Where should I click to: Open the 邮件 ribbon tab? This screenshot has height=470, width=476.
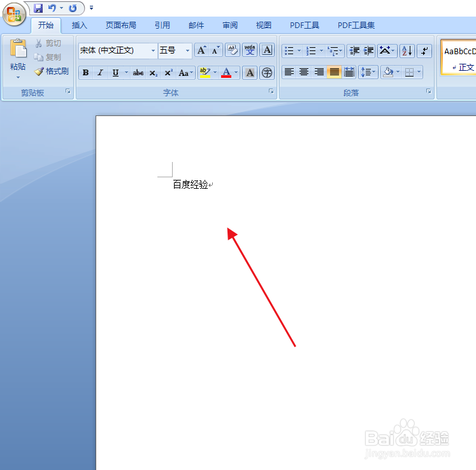[196, 26]
